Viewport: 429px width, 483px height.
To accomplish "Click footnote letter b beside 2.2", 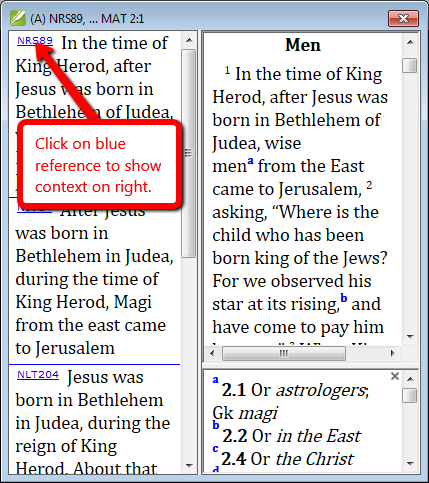I will point(216,425).
